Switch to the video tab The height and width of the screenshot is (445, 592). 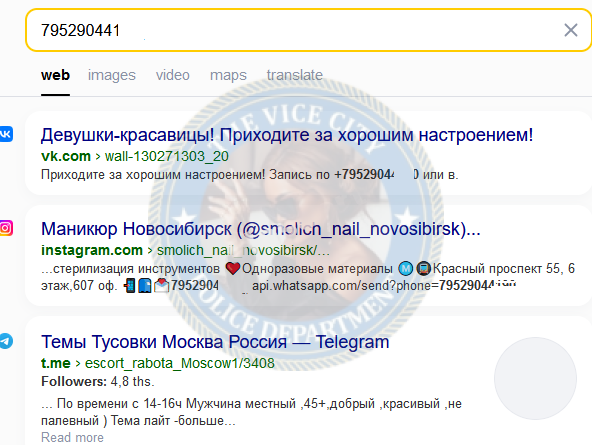tap(173, 75)
